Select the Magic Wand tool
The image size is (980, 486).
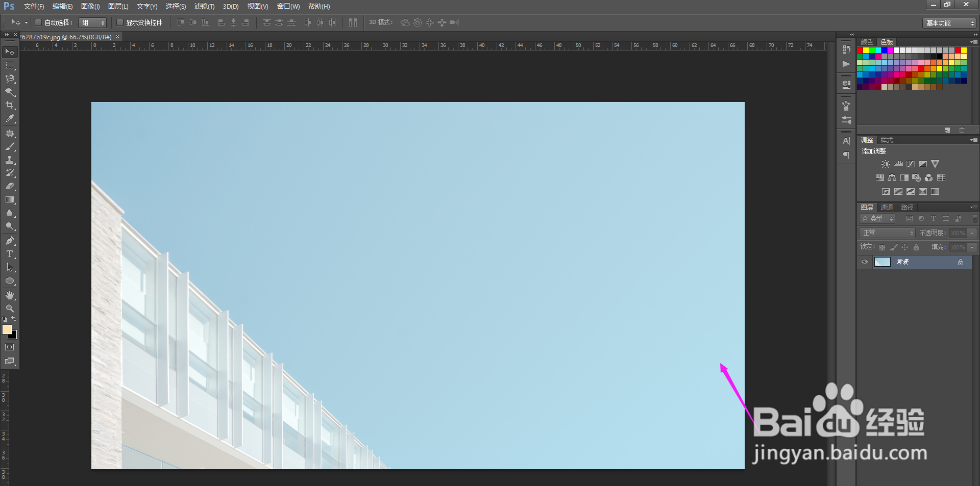(x=10, y=92)
